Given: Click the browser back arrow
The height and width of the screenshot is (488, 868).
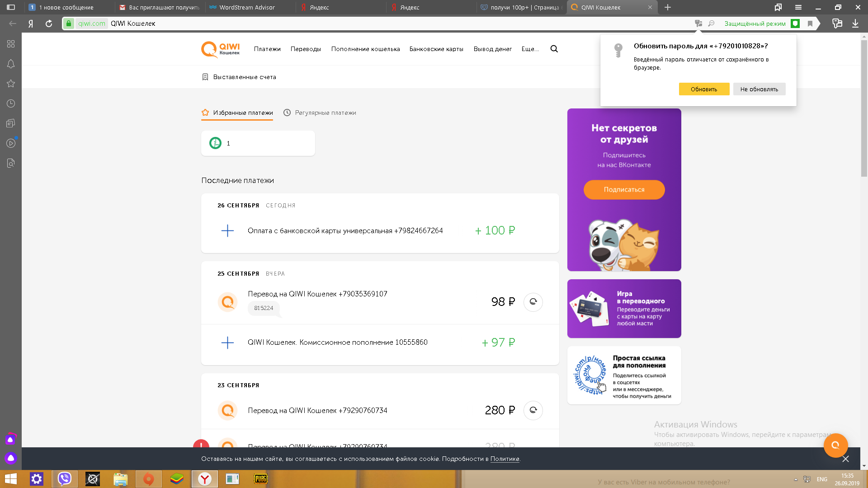Looking at the screenshot, I should click(x=13, y=23).
